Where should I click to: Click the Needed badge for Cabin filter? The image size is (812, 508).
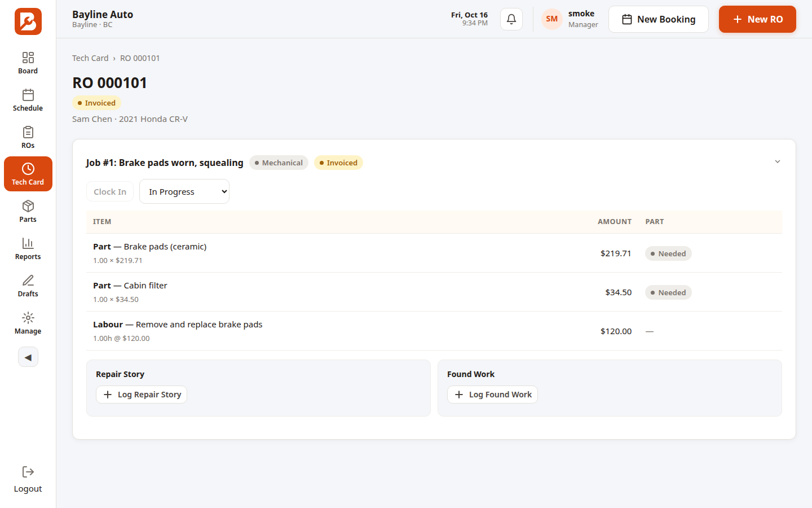pyautogui.click(x=668, y=292)
